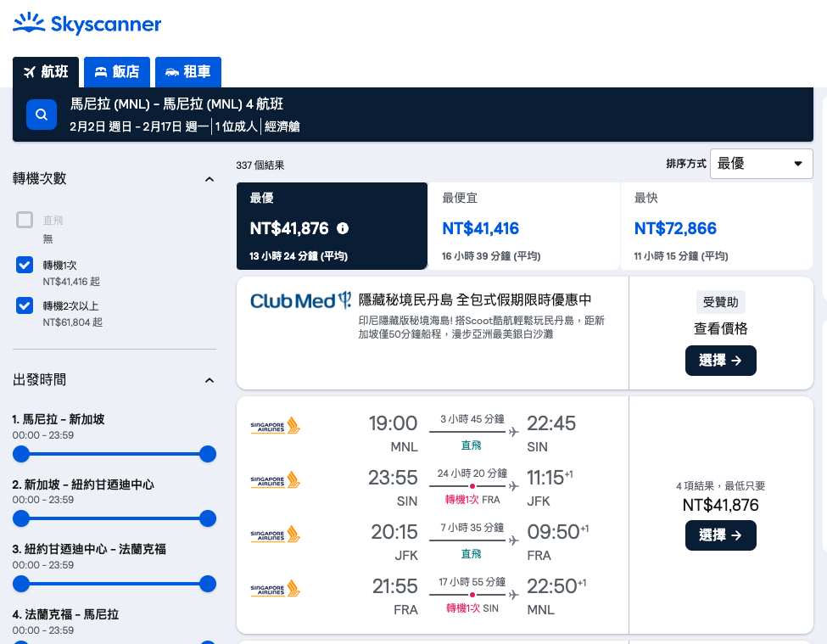827x644 pixels.
Task: Click Singapore Airlines logo on SIN–JFK flight
Action: coord(276,480)
